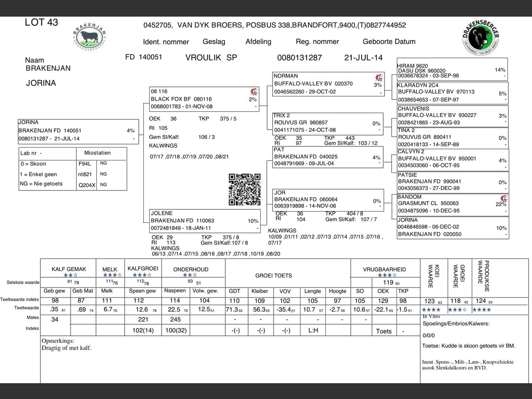
Task: Select the JORINA BRAKENJAN FD 140051 box
Action: point(78,132)
